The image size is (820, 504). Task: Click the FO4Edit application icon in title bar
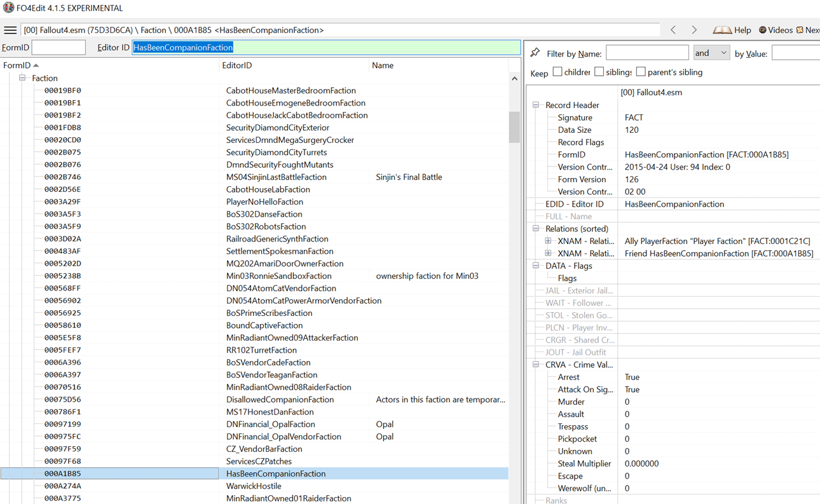[x=8, y=8]
